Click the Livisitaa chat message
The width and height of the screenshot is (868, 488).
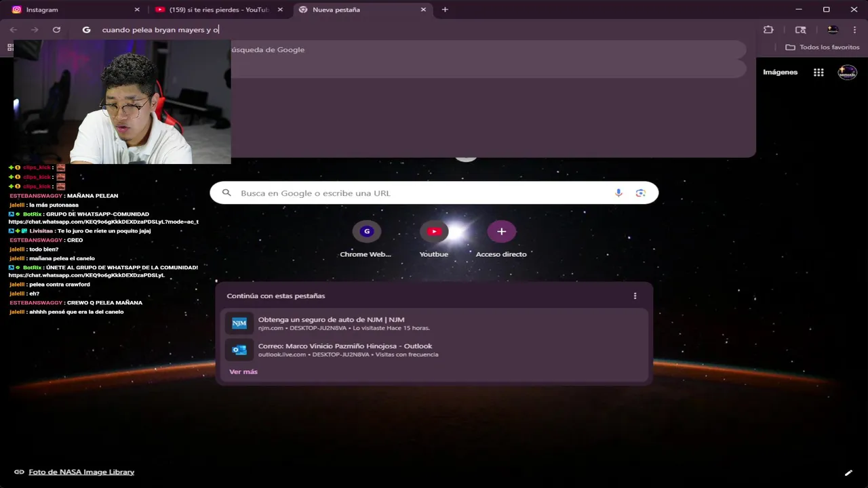pyautogui.click(x=79, y=231)
